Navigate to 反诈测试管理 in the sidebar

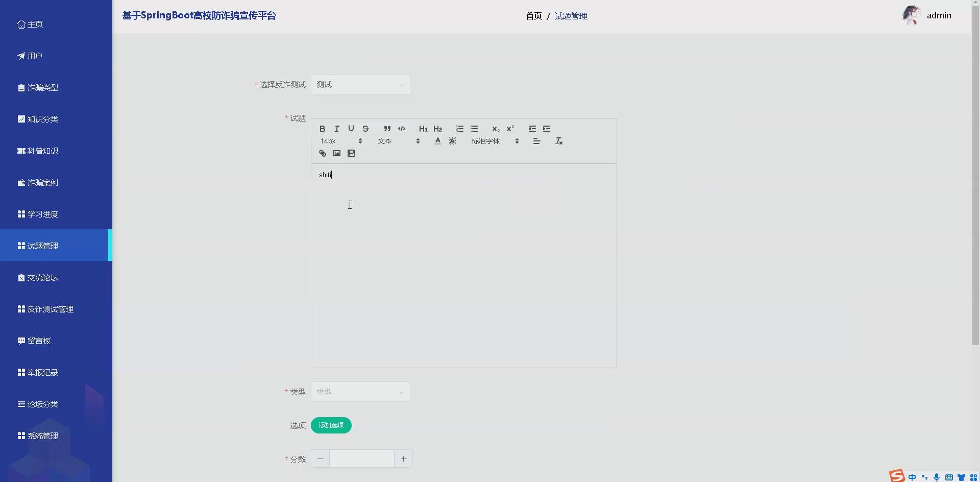(51, 309)
